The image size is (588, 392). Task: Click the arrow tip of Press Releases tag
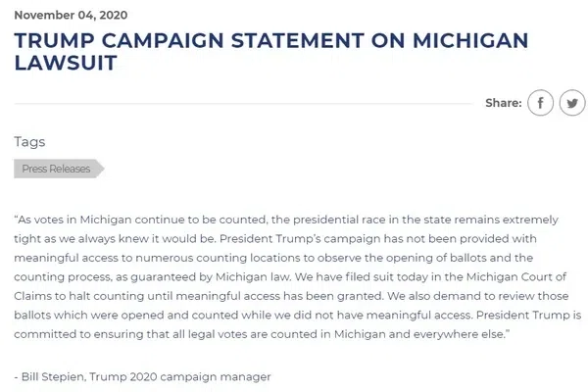coord(100,169)
